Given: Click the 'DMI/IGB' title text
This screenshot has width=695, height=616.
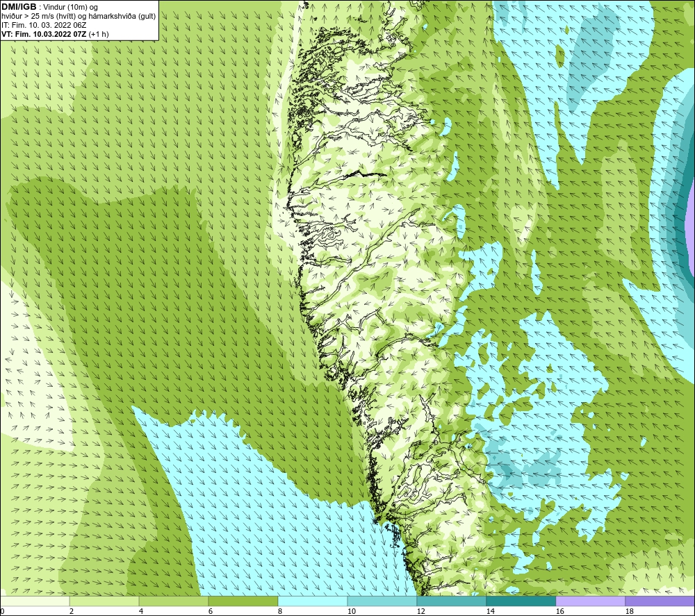Looking at the screenshot, I should (x=19, y=7).
